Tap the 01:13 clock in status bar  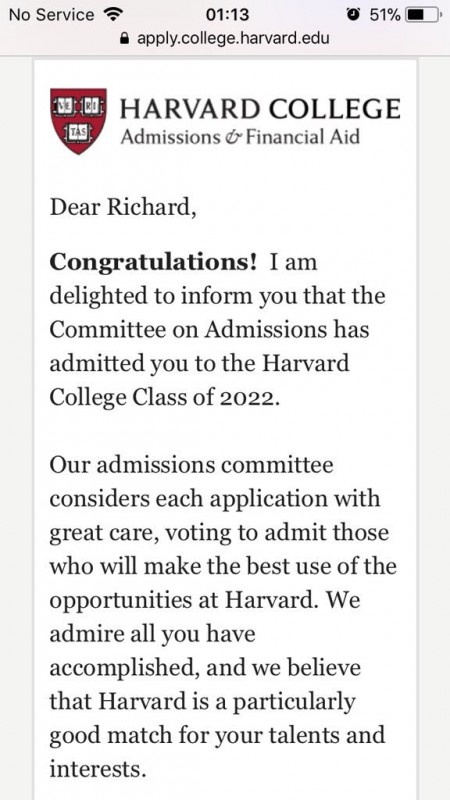point(227,15)
